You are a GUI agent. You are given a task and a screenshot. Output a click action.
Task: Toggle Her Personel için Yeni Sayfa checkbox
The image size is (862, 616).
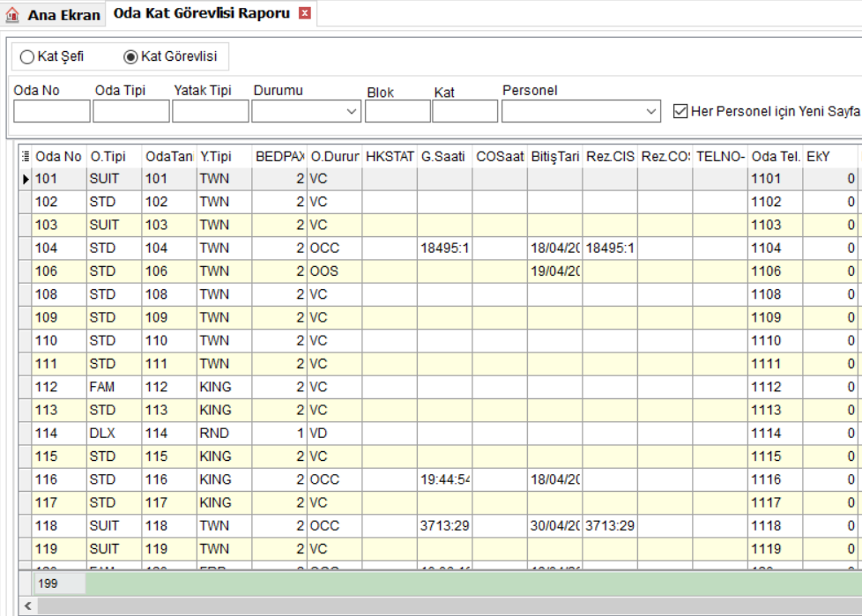pos(680,112)
